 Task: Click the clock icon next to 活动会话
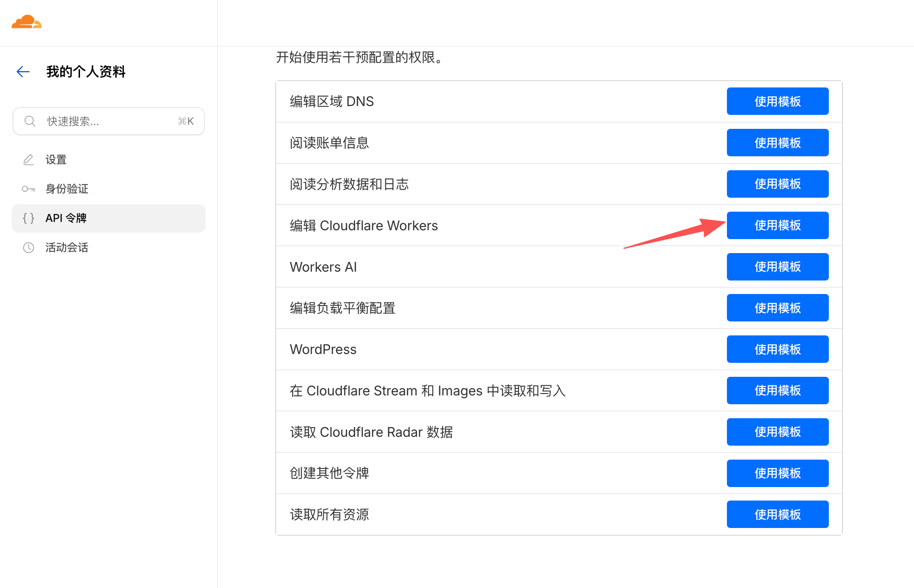click(28, 247)
